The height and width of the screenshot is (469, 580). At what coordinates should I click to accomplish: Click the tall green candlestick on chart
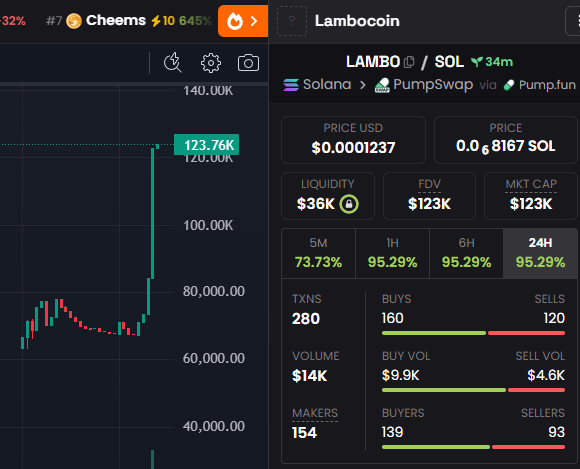point(152,213)
